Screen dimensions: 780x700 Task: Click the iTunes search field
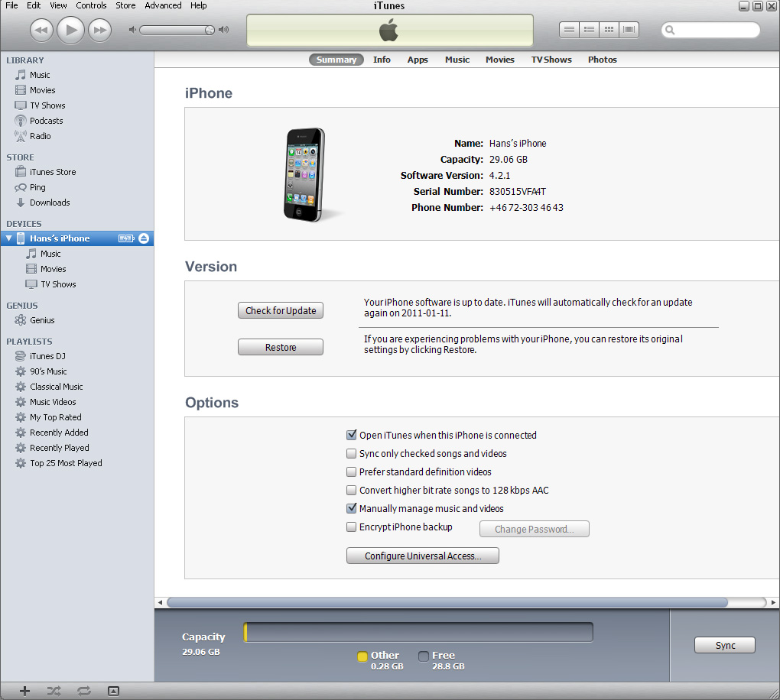[x=710, y=30]
